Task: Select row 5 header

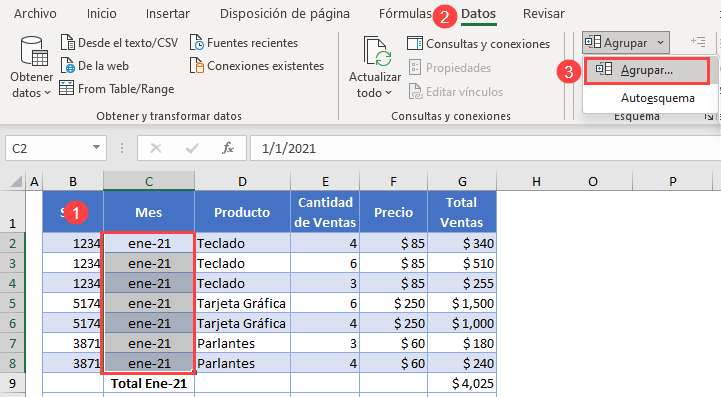Action: [12, 304]
